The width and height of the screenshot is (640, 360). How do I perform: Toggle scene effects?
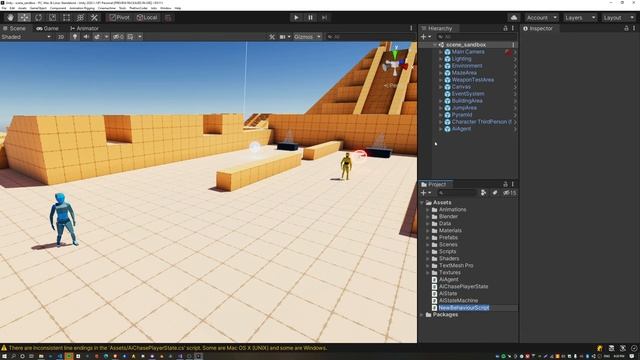click(97, 37)
